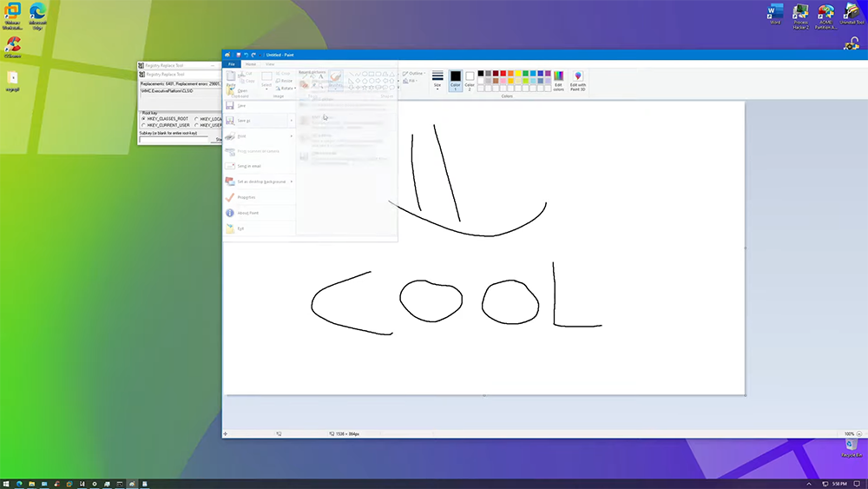This screenshot has height=489, width=868.
Task: Expand Set as desktop background arrow
Action: tap(291, 182)
